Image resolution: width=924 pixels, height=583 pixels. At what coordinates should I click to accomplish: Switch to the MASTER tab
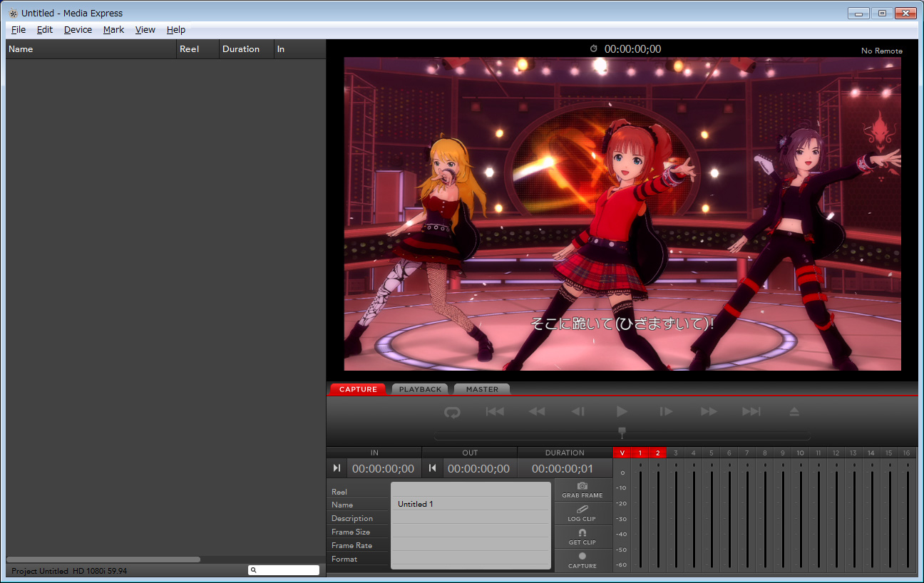coord(482,389)
